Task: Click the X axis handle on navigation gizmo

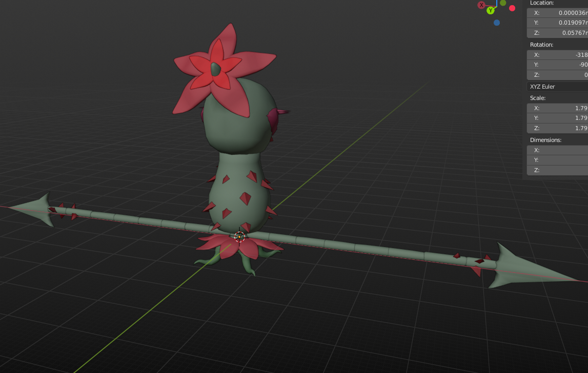Action: click(x=481, y=5)
